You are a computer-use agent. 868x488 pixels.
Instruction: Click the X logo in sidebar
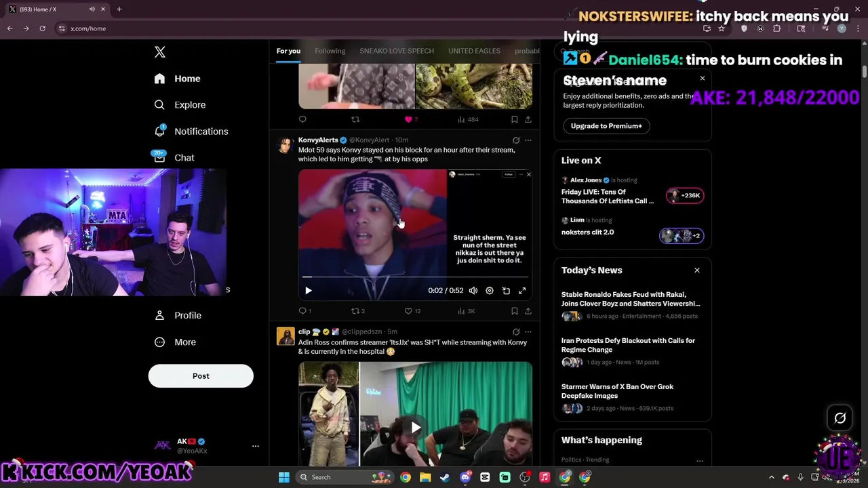(x=159, y=52)
